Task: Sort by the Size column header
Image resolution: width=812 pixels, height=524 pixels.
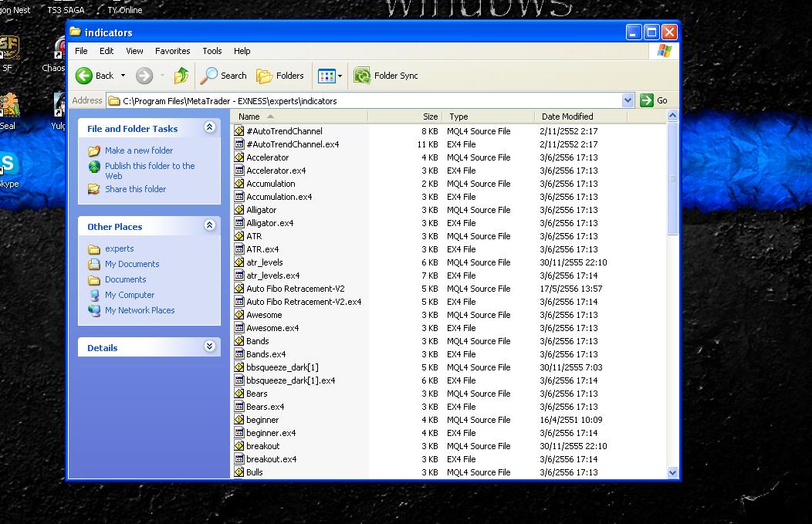Action: 404,117
